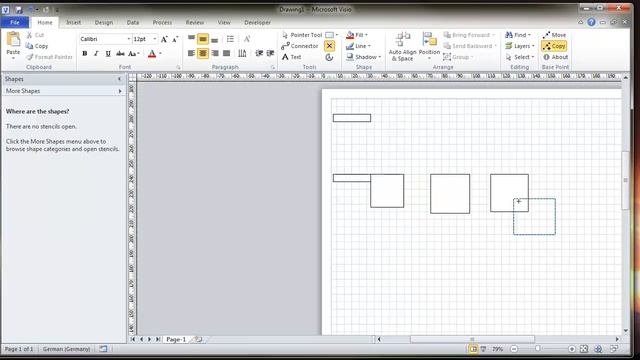640x360 pixels.
Task: Open the Shadow dropdown
Action: [364, 57]
